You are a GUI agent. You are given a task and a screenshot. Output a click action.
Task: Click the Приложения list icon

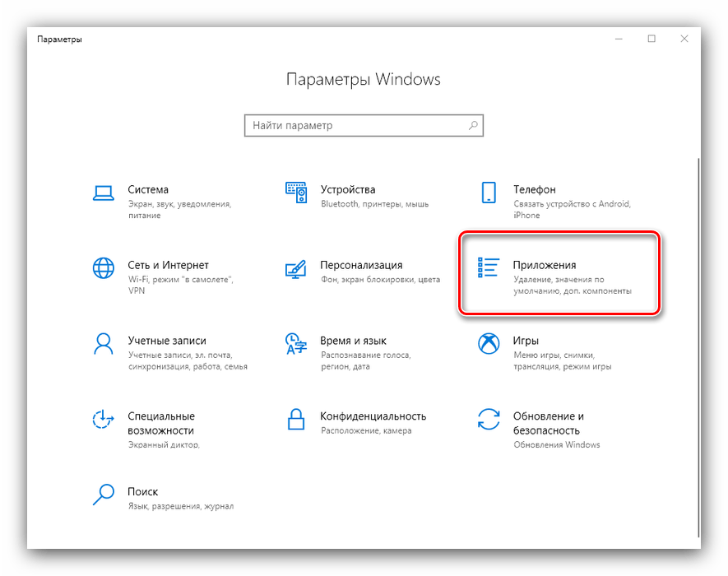coord(489,268)
